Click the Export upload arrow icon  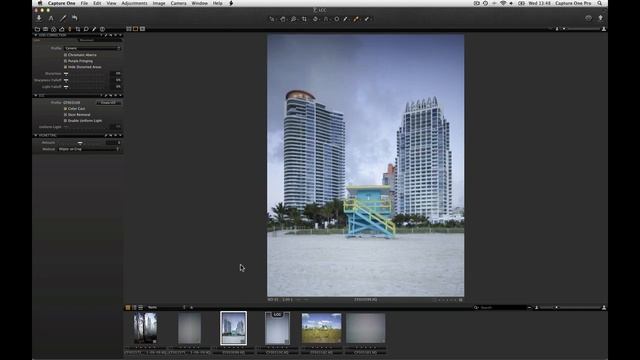(x=600, y=18)
